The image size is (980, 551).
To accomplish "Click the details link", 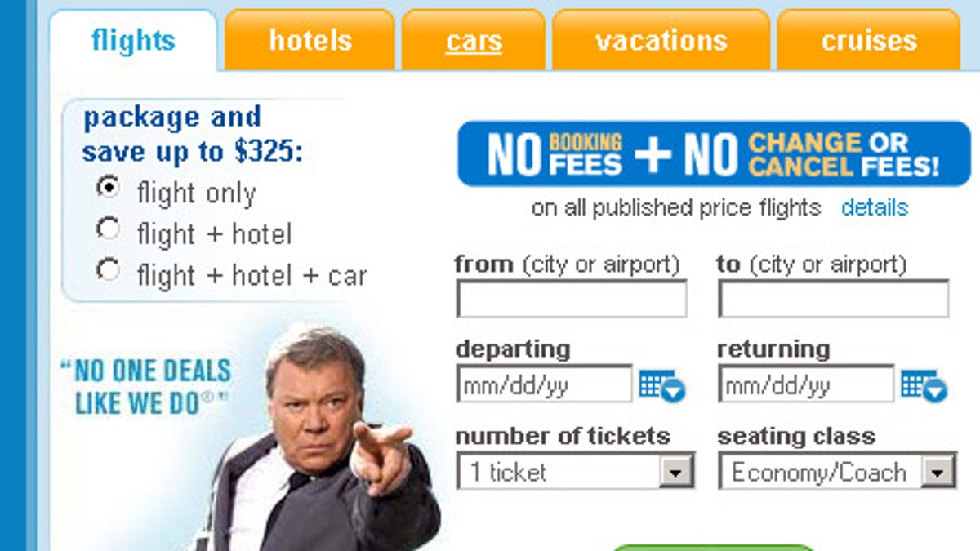I will point(875,207).
